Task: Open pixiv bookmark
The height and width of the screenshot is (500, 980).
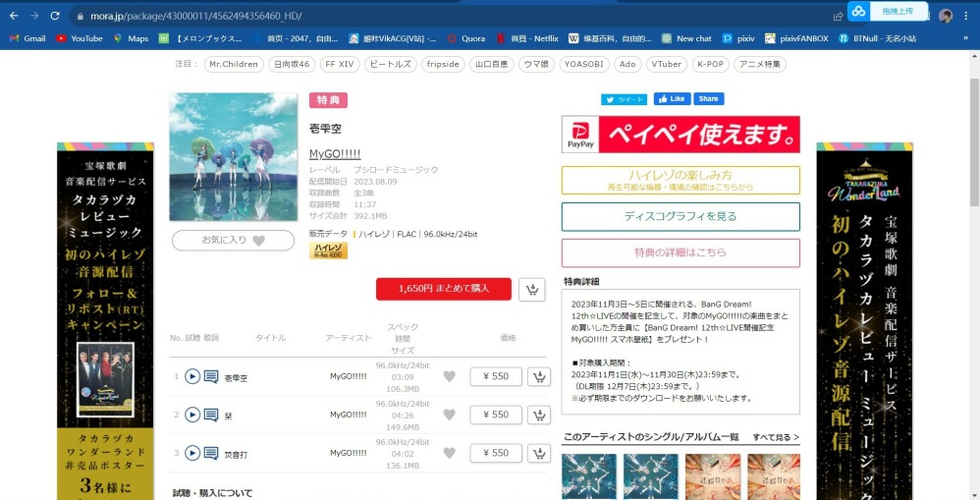Action: point(738,38)
